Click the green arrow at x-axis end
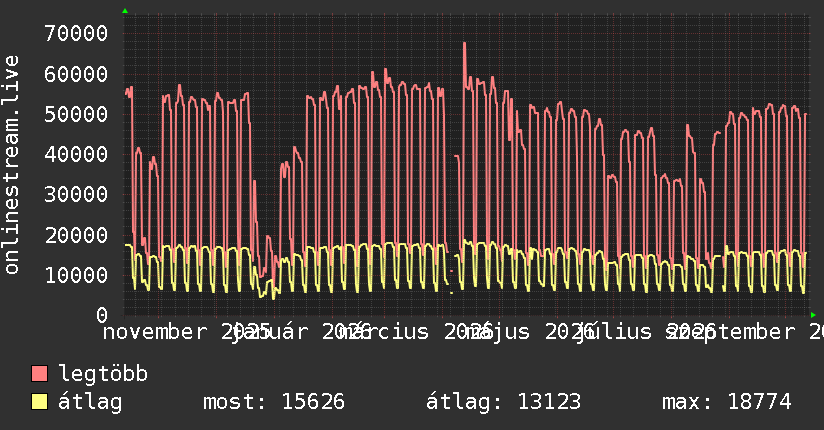Viewport: 824px width, 430px height. (x=813, y=315)
